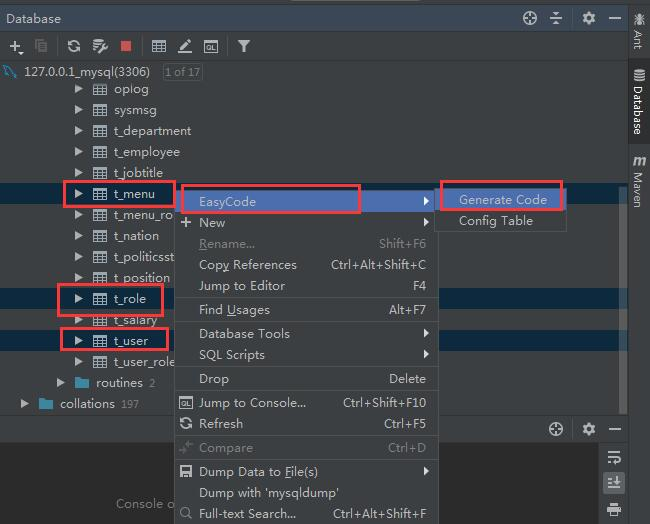The width and height of the screenshot is (650, 524).
Task: Open the lower panel settings gear
Action: (589, 429)
